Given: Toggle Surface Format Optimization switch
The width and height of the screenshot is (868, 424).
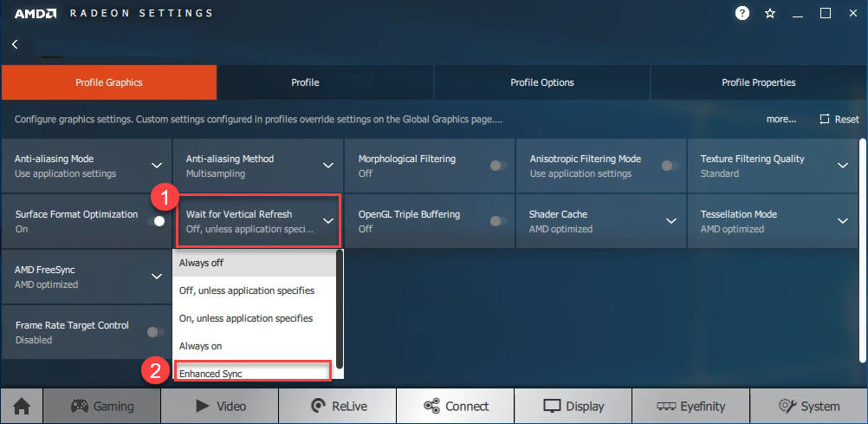Looking at the screenshot, I should pyautogui.click(x=156, y=221).
